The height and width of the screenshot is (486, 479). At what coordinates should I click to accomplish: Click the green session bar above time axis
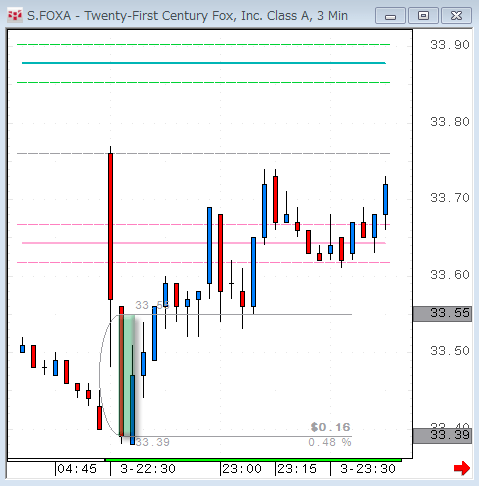click(x=253, y=460)
